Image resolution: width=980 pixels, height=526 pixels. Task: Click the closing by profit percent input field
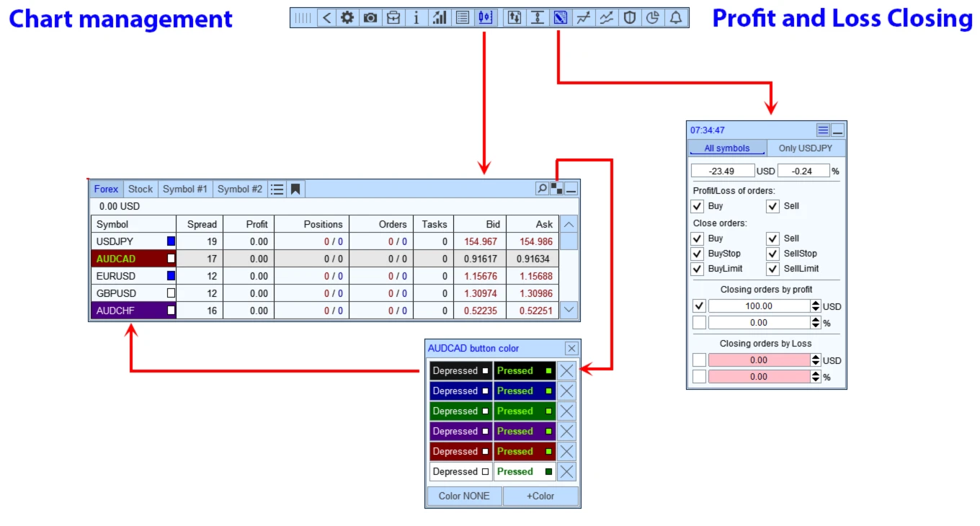[759, 323]
